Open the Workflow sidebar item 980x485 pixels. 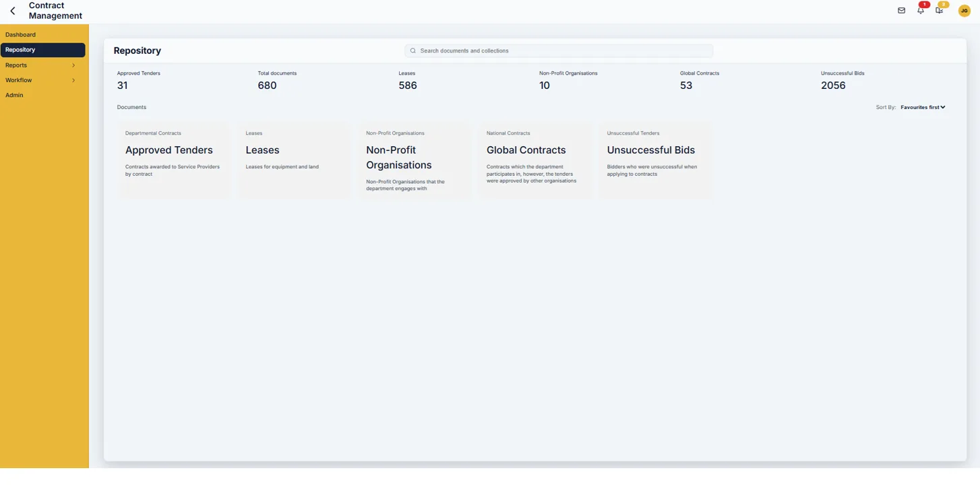[x=43, y=80]
